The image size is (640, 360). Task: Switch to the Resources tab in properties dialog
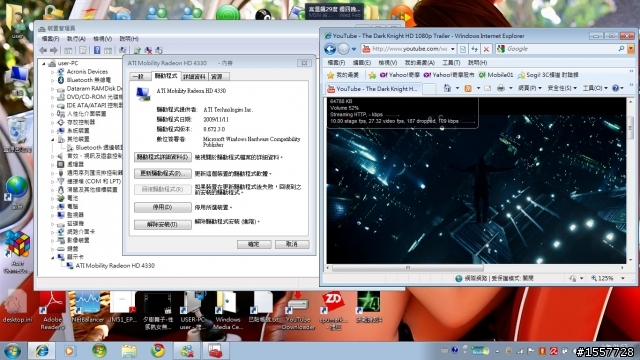point(218,77)
